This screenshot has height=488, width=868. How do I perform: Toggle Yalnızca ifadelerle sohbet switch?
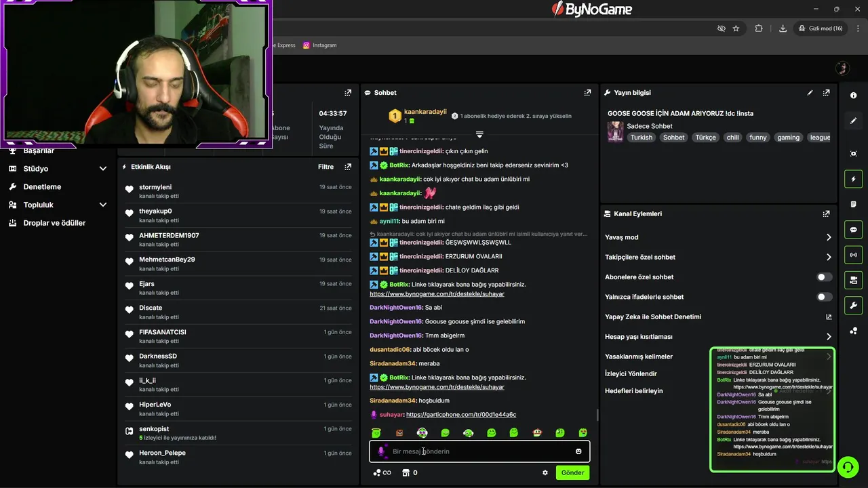coord(825,297)
